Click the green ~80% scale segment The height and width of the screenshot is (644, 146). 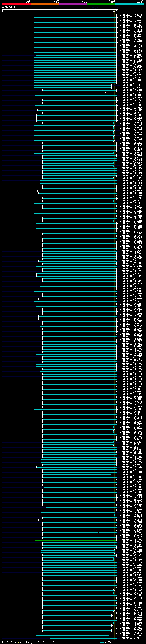coord(101,4)
